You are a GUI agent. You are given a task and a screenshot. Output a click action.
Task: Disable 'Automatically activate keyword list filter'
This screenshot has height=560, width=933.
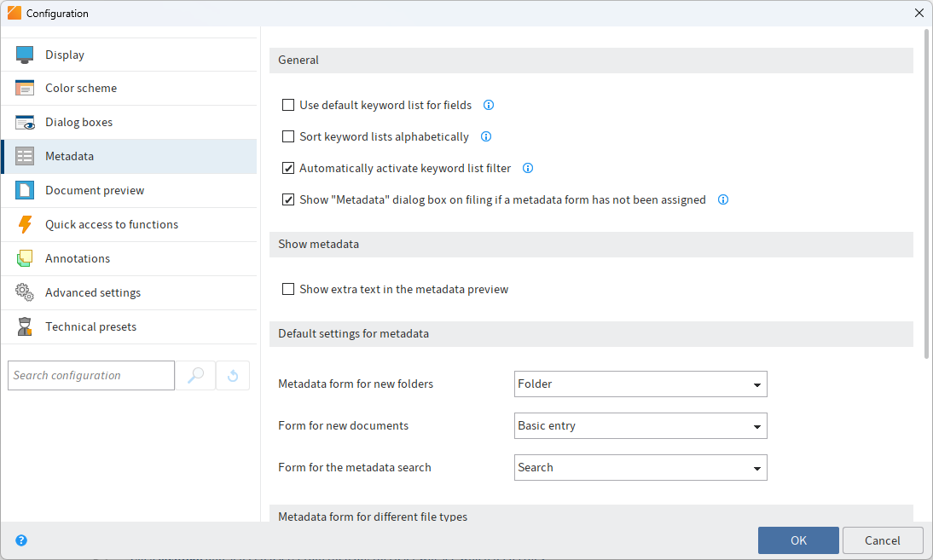(288, 168)
